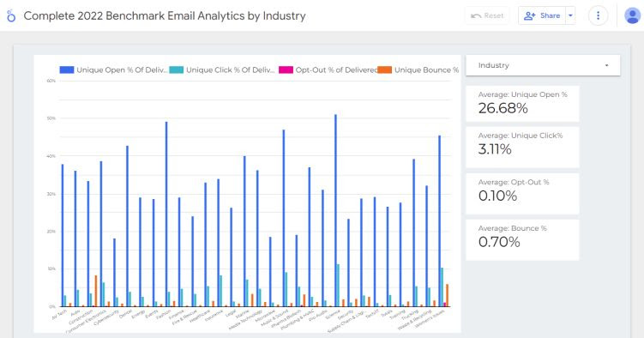The image size is (644, 338).
Task: Click the blue open-rate bar for Dental
Action: tap(127, 226)
